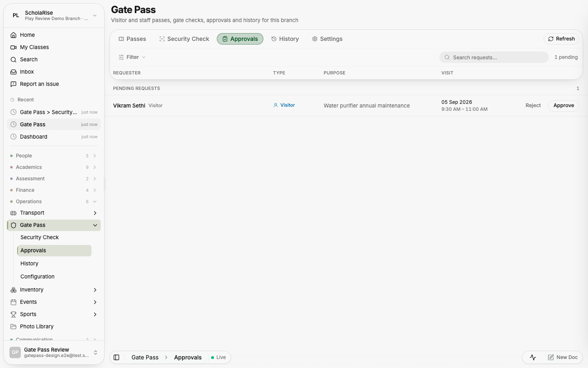Open the Settings tab
The height and width of the screenshot is (368, 588).
[x=327, y=39]
